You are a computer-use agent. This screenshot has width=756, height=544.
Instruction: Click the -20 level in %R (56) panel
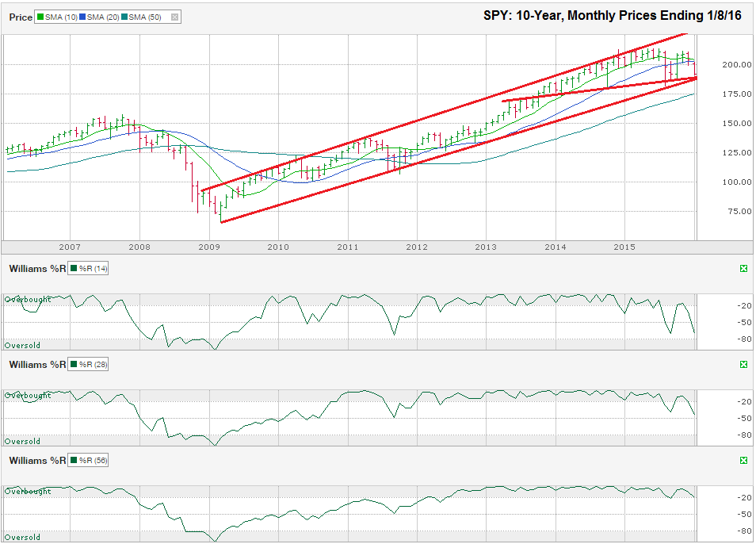pos(744,498)
